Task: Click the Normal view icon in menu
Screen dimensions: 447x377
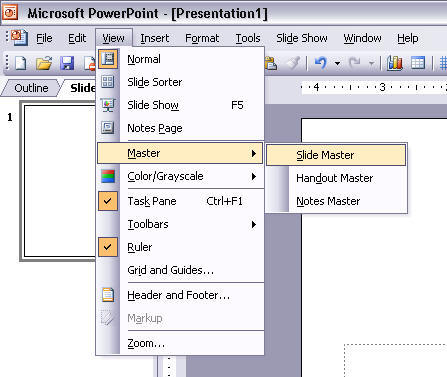Action: coord(108,59)
